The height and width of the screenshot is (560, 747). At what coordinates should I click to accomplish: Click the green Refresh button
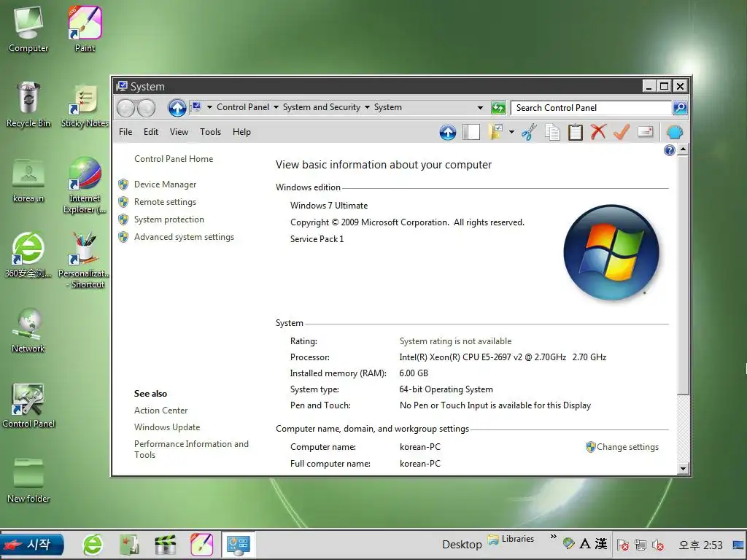498,108
